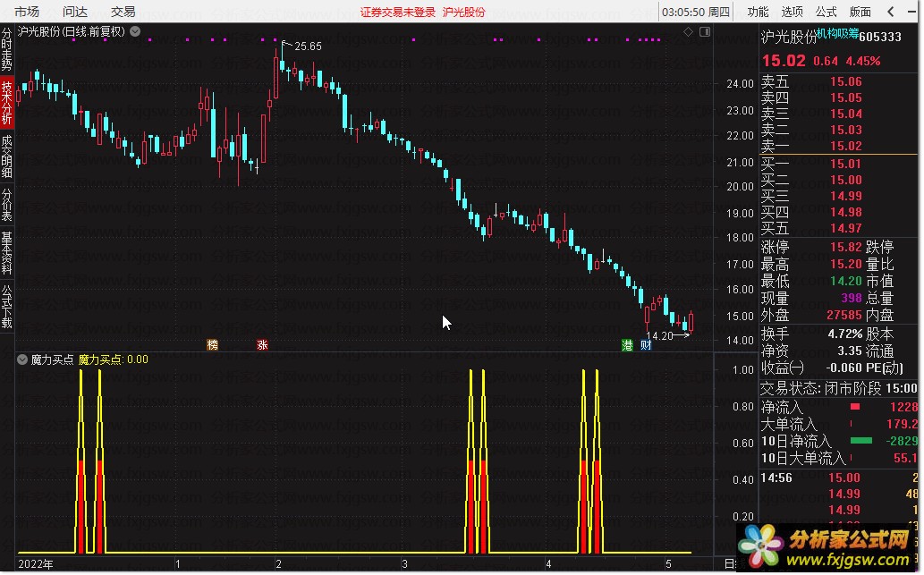Open the 功能 menu
This screenshot has height=575, width=924.
pos(758,12)
